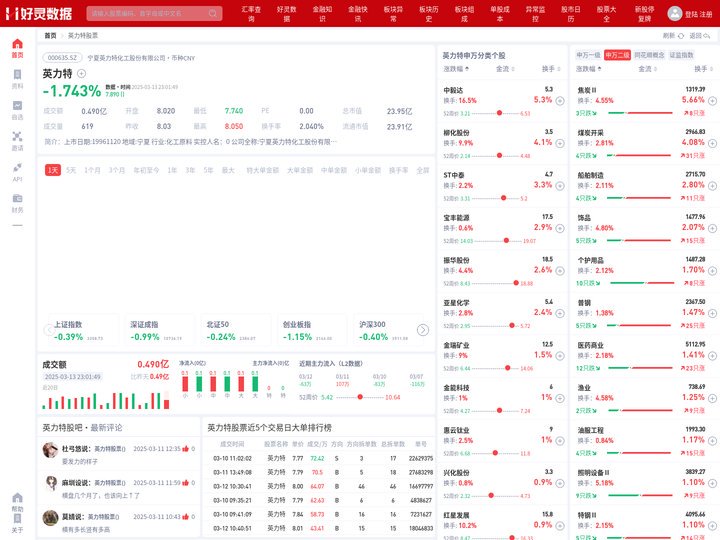Select the 5年 chart range
The height and width of the screenshot is (540, 720).
pyautogui.click(x=208, y=170)
